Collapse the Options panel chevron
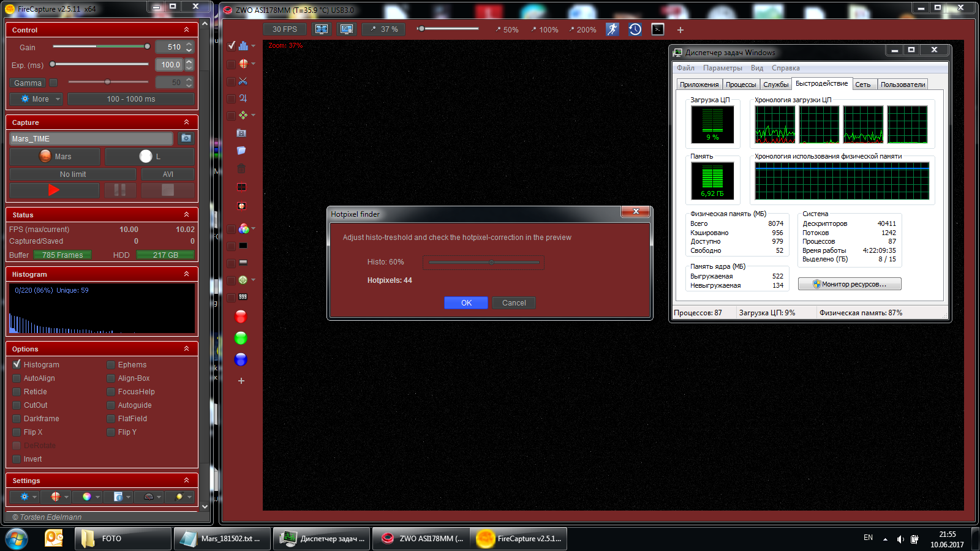This screenshot has width=980, height=551. (x=186, y=348)
